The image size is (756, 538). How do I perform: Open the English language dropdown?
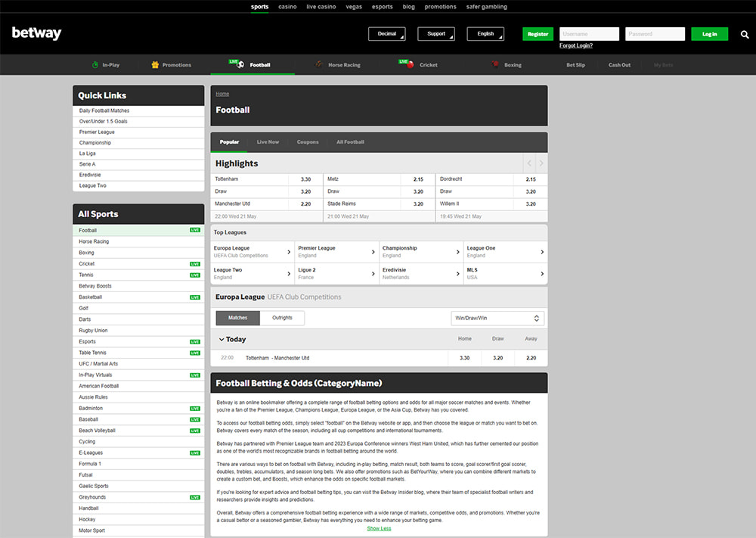pos(485,34)
